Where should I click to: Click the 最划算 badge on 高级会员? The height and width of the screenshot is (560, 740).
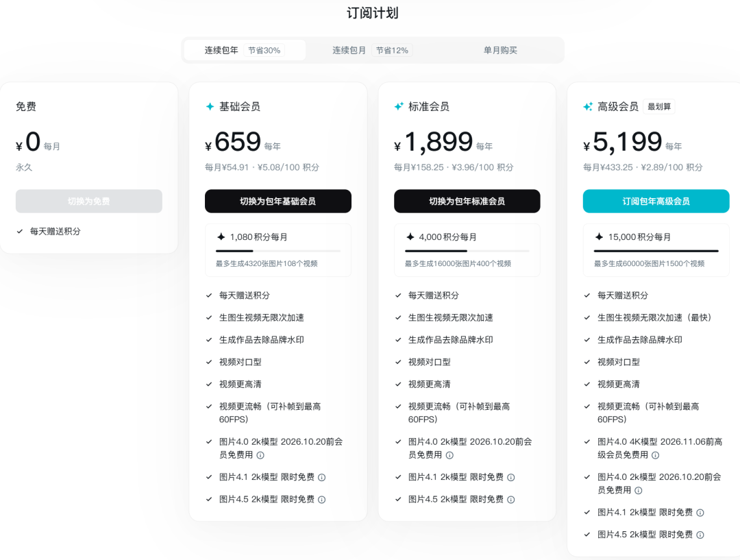(x=661, y=106)
